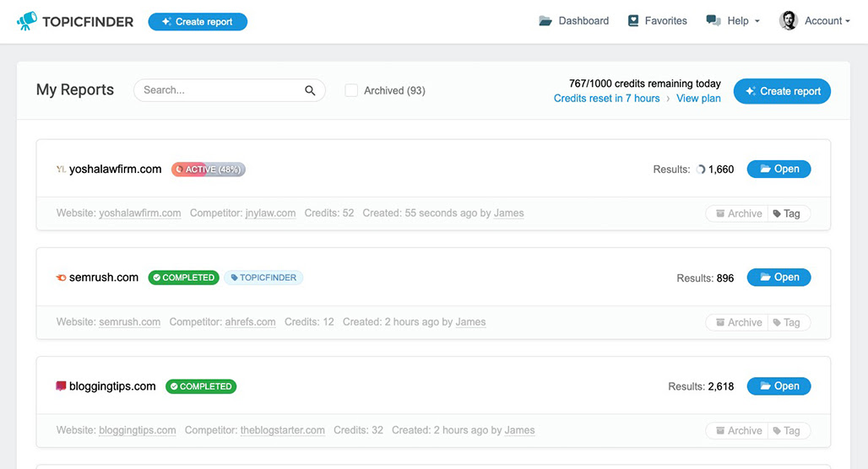Click the TOPICFINDER brand name text
The height and width of the screenshot is (469, 868).
pos(88,22)
